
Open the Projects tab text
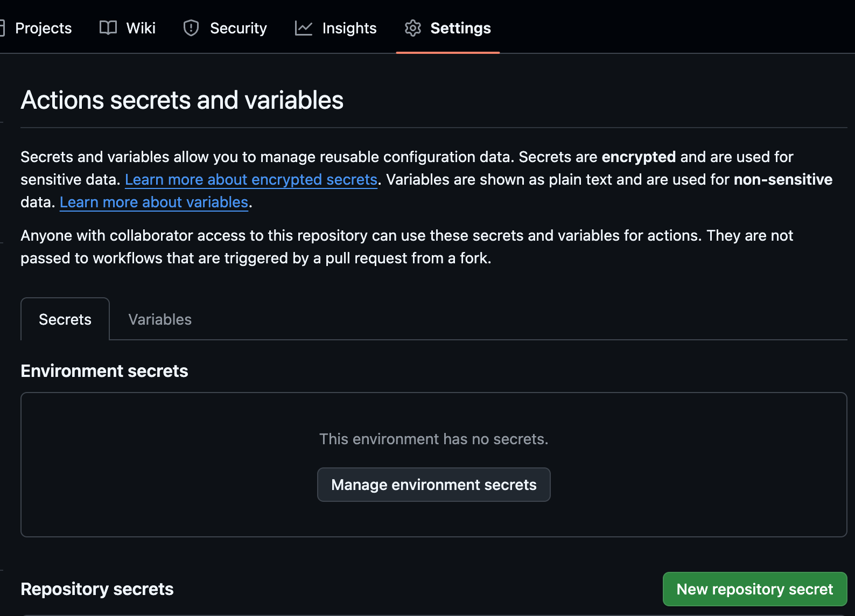(43, 28)
